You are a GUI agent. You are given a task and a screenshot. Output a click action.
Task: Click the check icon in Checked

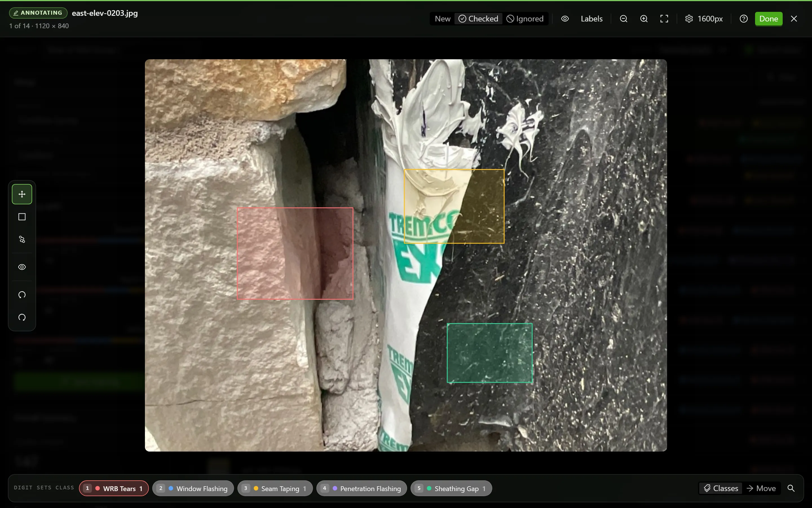click(x=462, y=19)
